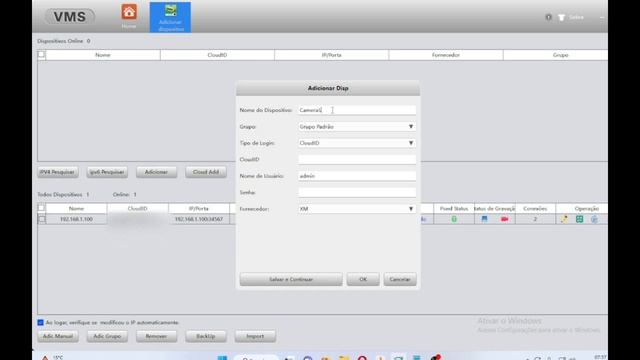Click the red camera recording icon
640x360 pixels.
505,219
